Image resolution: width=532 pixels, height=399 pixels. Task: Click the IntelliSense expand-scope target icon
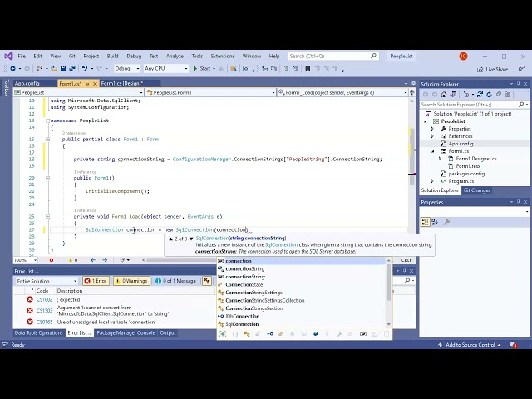tap(223, 334)
